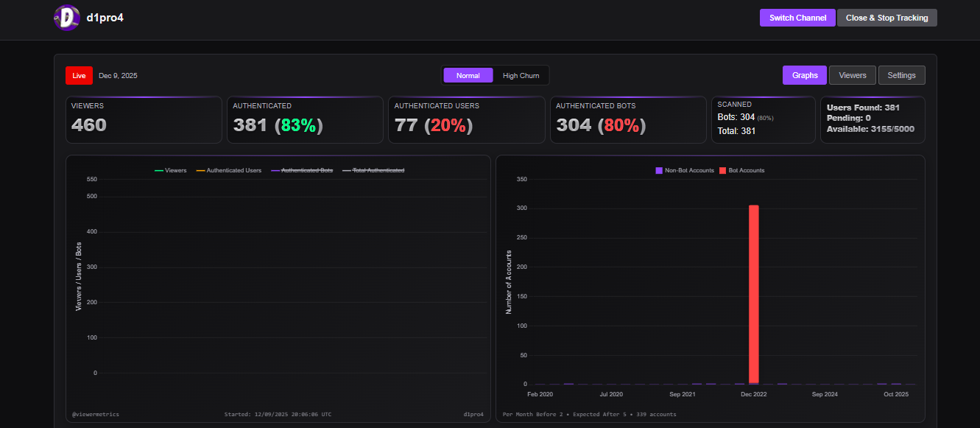
Task: Click the red Dec 2022 bot accounts bar
Action: [x=753, y=295]
